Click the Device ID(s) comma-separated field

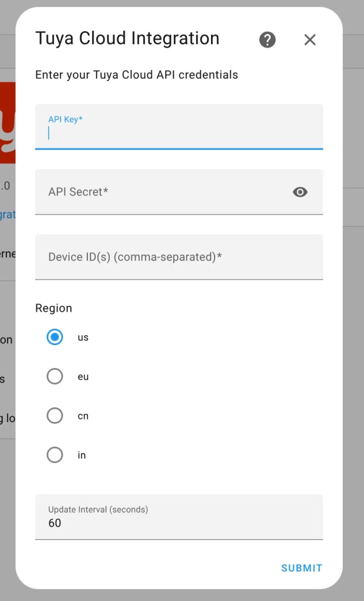tap(179, 257)
